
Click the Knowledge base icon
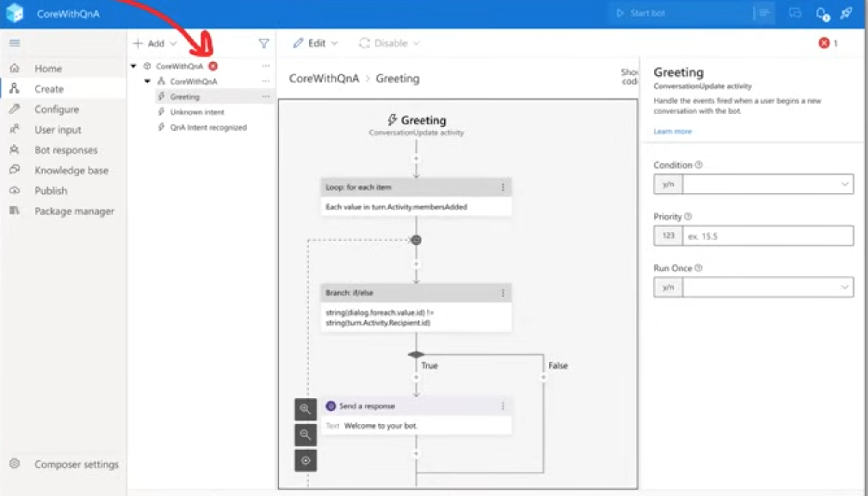[x=14, y=170]
